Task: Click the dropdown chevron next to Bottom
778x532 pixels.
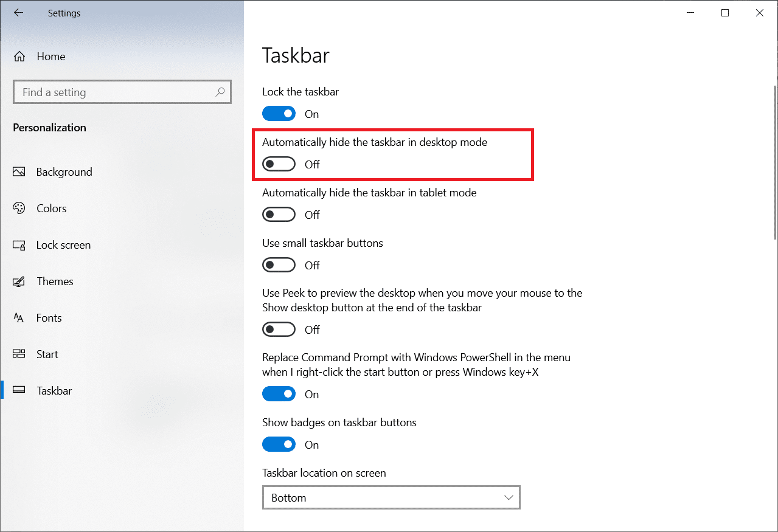Action: (509, 497)
